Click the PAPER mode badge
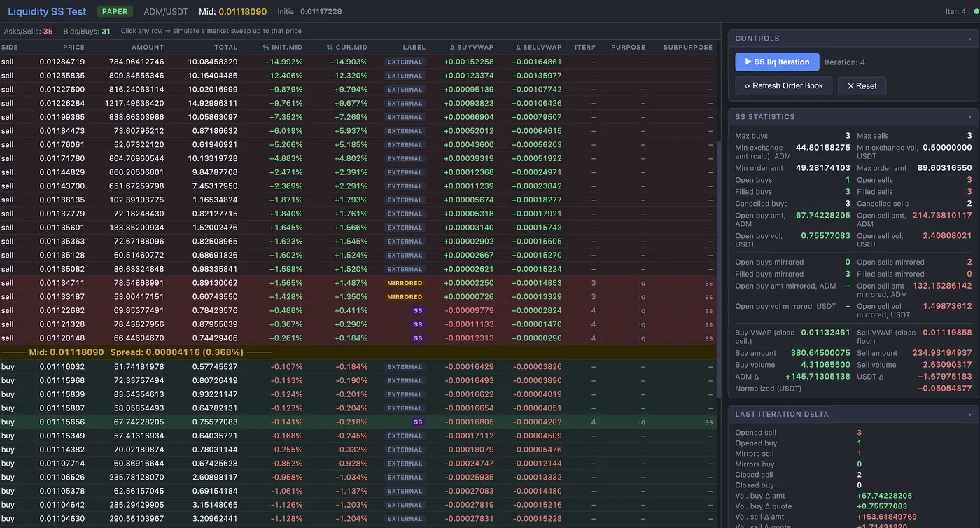The width and height of the screenshot is (980, 528). [x=115, y=11]
